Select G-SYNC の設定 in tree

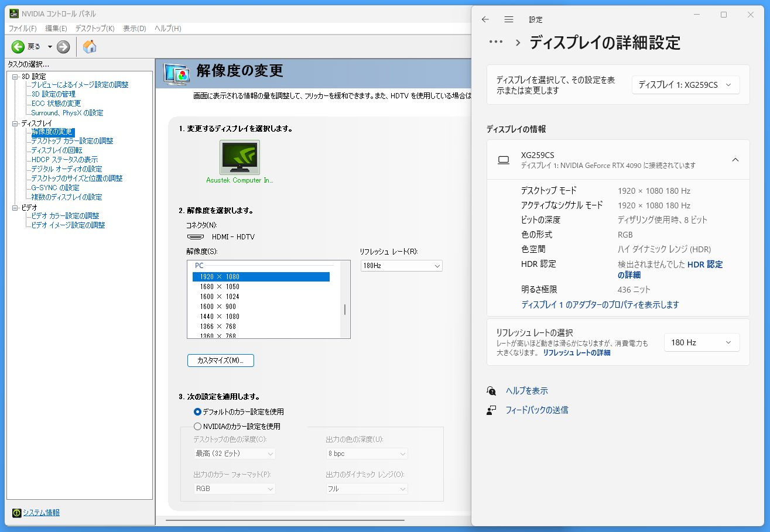[x=55, y=188]
